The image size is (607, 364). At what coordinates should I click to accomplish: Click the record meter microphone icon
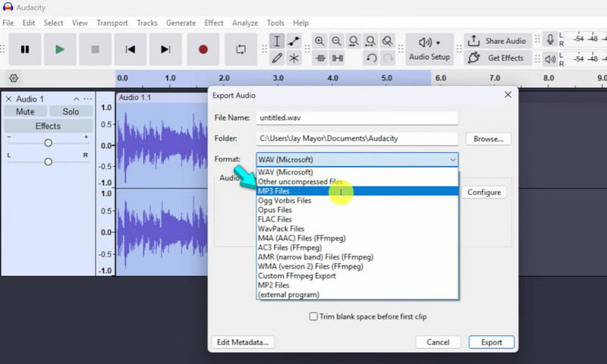click(550, 39)
